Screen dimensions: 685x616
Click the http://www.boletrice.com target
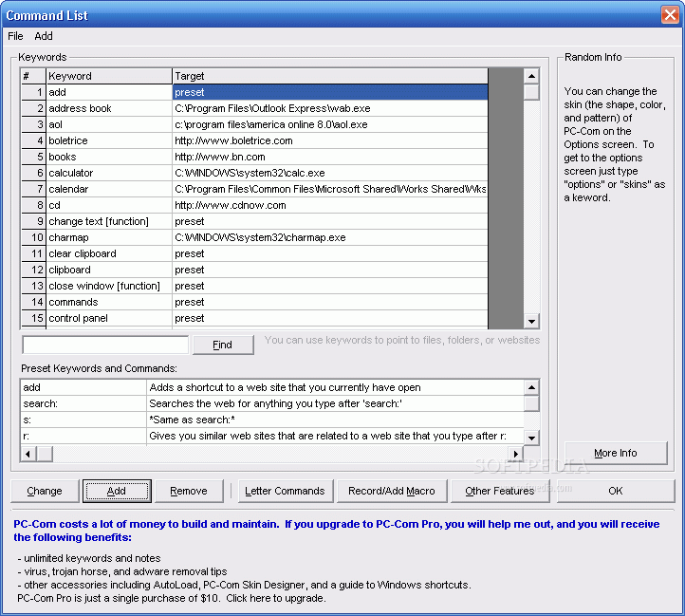click(x=330, y=140)
